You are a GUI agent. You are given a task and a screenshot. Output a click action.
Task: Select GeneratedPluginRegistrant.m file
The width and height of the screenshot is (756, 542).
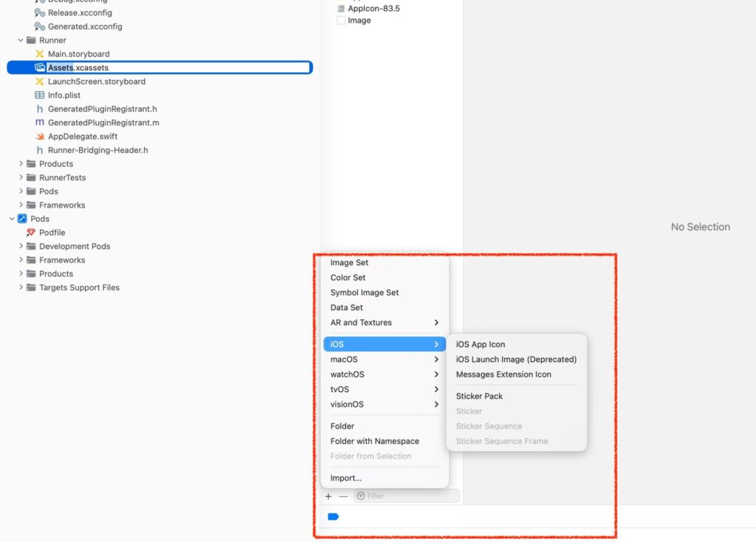(x=103, y=123)
